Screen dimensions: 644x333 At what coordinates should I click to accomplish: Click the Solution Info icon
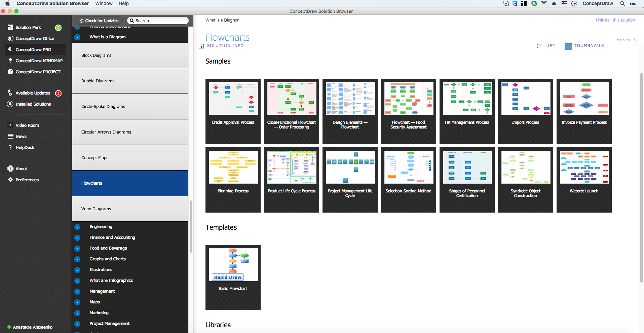[x=201, y=46]
